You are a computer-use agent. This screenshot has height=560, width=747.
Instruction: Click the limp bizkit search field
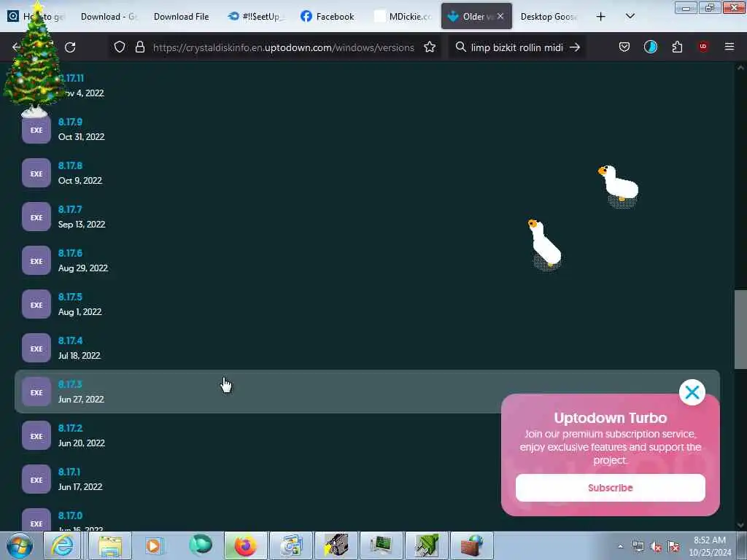[x=517, y=47]
